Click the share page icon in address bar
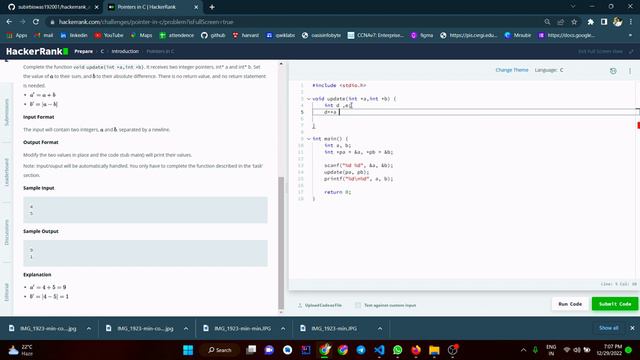Viewport: 640px width, 360px height. [x=561, y=22]
